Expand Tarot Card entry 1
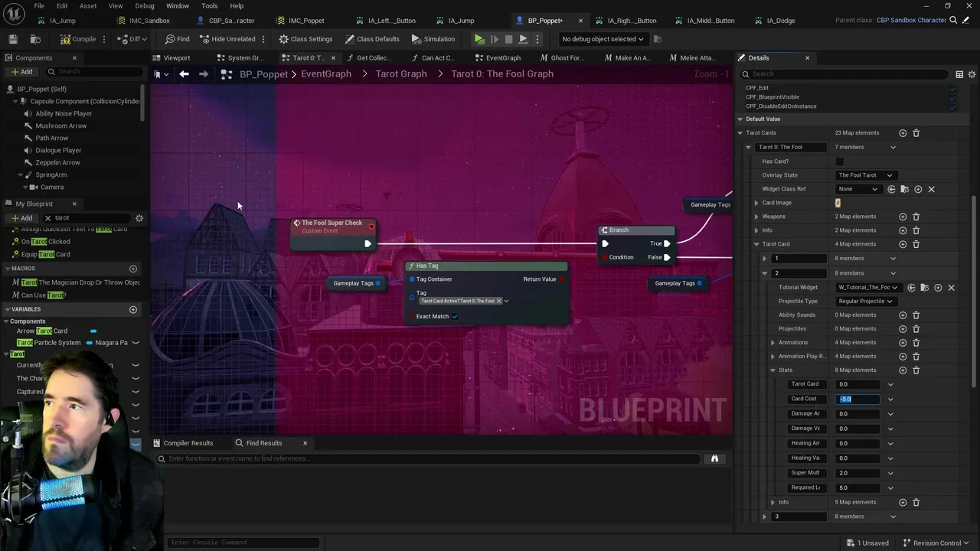 764,259
